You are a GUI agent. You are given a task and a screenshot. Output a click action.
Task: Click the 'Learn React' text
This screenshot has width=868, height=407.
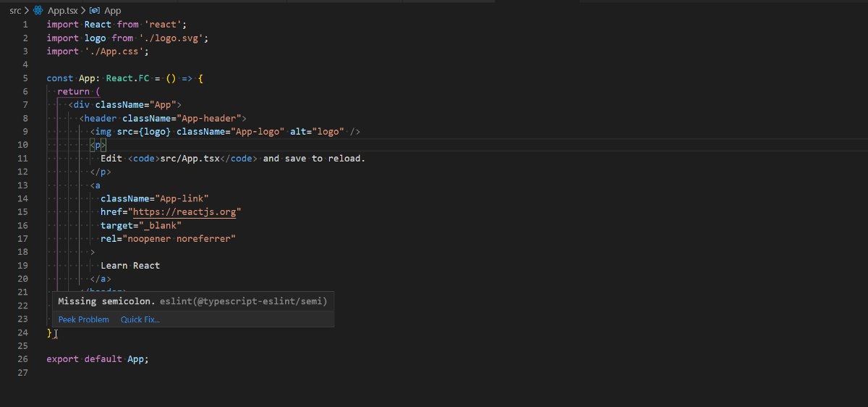coord(130,265)
